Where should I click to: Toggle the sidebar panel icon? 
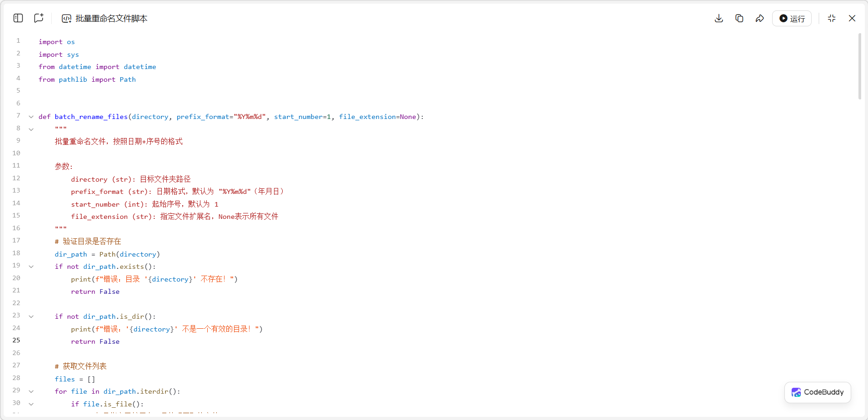click(x=18, y=18)
